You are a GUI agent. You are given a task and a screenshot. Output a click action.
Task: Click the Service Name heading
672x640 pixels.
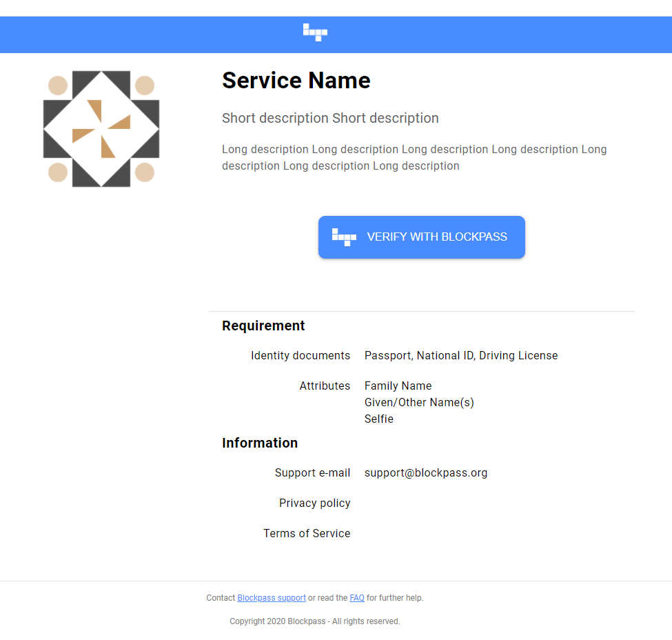click(x=296, y=80)
